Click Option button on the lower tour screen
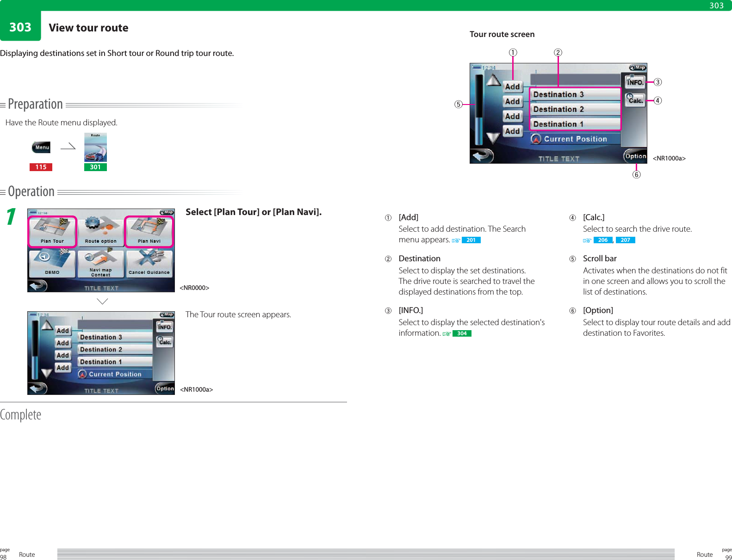Viewport: 732px width, 560px height. 165,388
